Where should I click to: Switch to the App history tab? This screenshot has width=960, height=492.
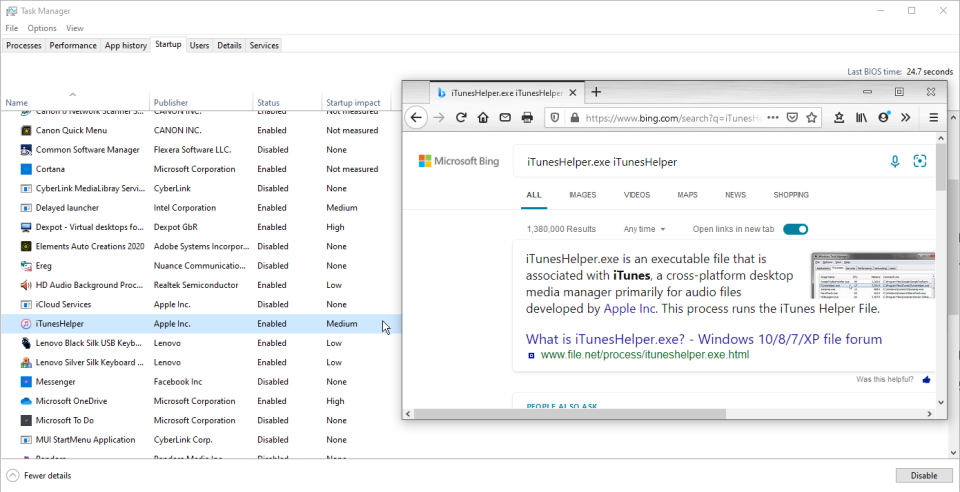[x=126, y=45]
